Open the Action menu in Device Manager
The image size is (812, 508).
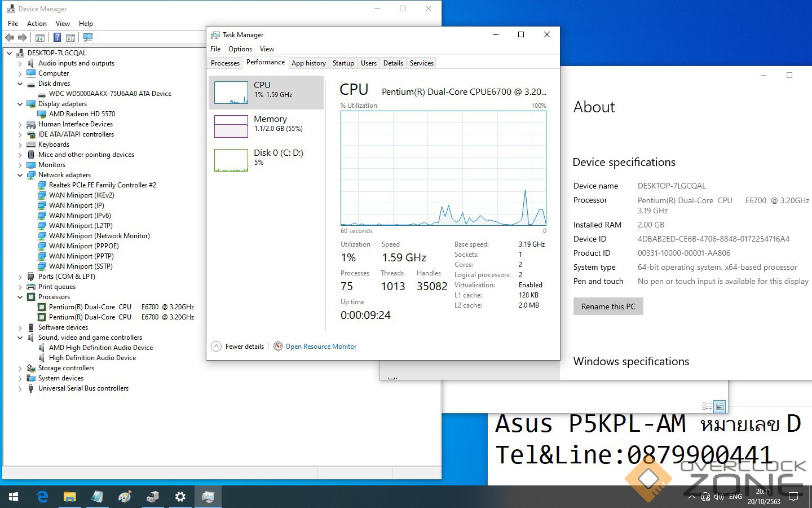[x=37, y=24]
